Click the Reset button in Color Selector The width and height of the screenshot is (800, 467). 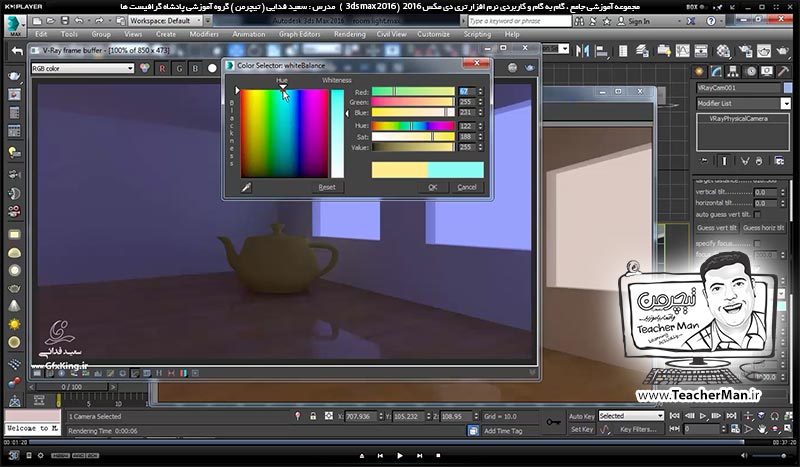coord(327,187)
